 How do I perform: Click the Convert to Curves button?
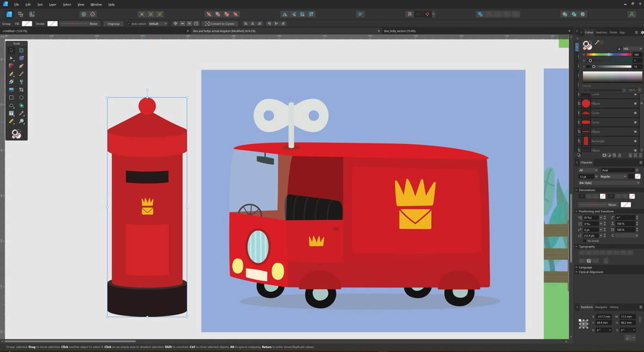(x=219, y=24)
